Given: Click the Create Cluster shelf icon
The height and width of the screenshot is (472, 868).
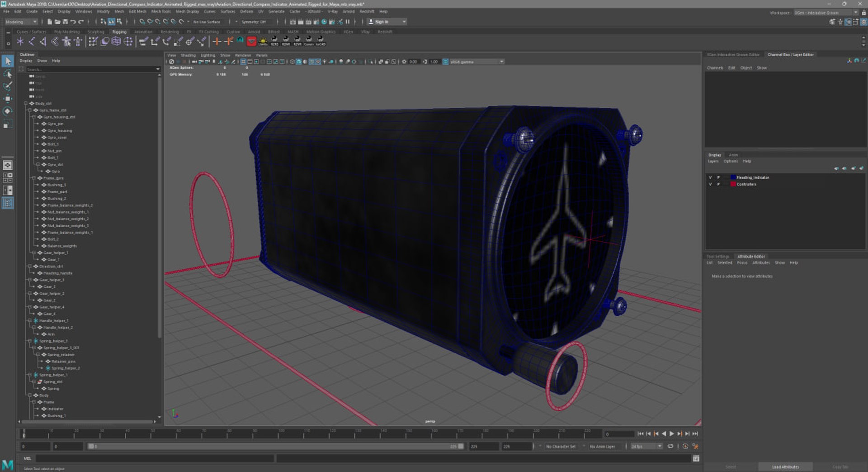Looking at the screenshot, I should pos(128,42).
